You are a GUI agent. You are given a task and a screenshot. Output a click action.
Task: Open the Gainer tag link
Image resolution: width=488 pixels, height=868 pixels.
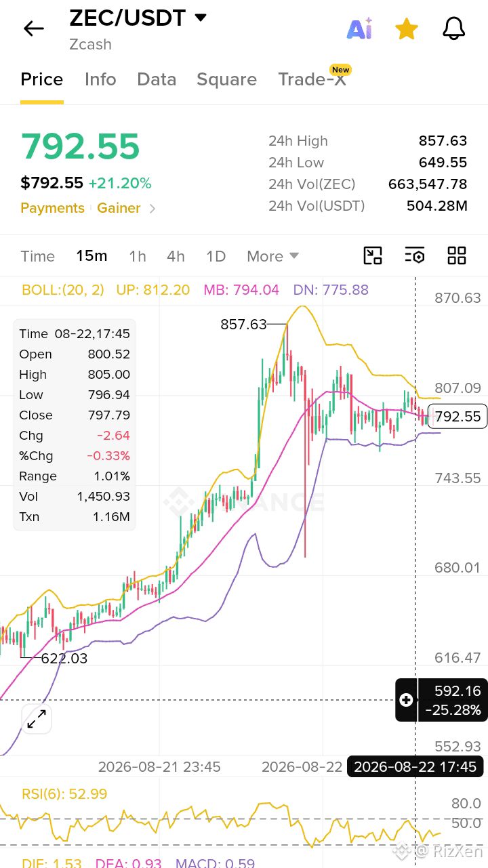[x=119, y=208]
